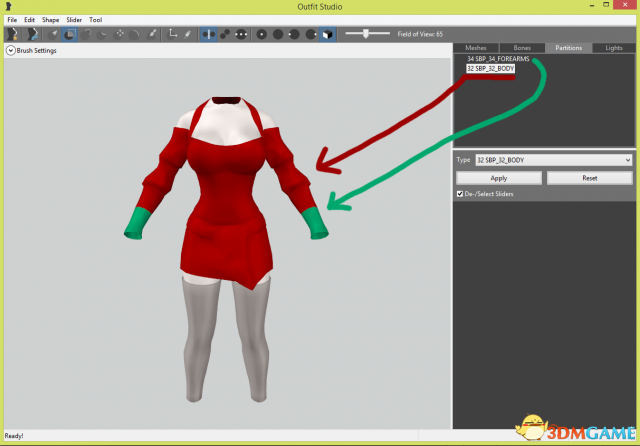Toggle X-Mirror brush mode
This screenshot has height=446, width=640.
click(209, 33)
